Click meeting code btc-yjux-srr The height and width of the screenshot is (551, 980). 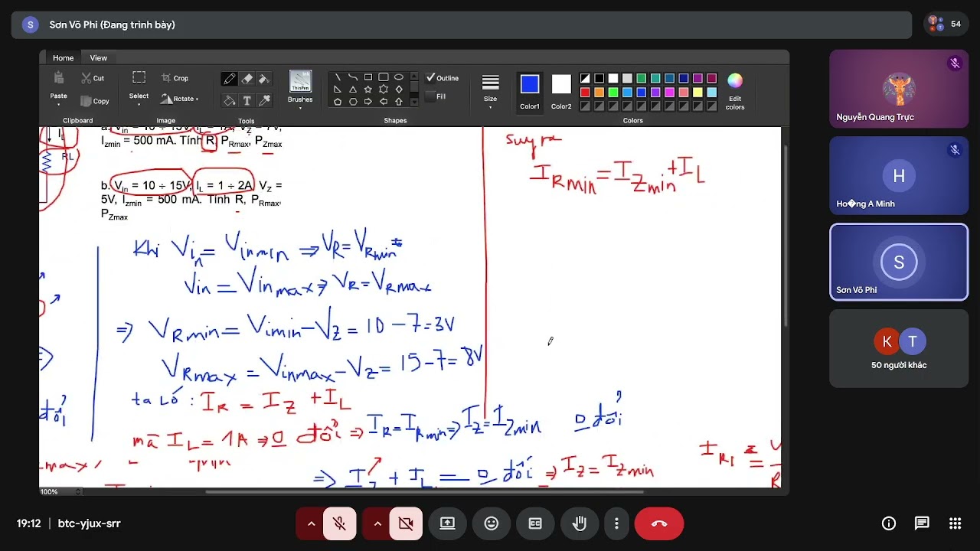90,523
